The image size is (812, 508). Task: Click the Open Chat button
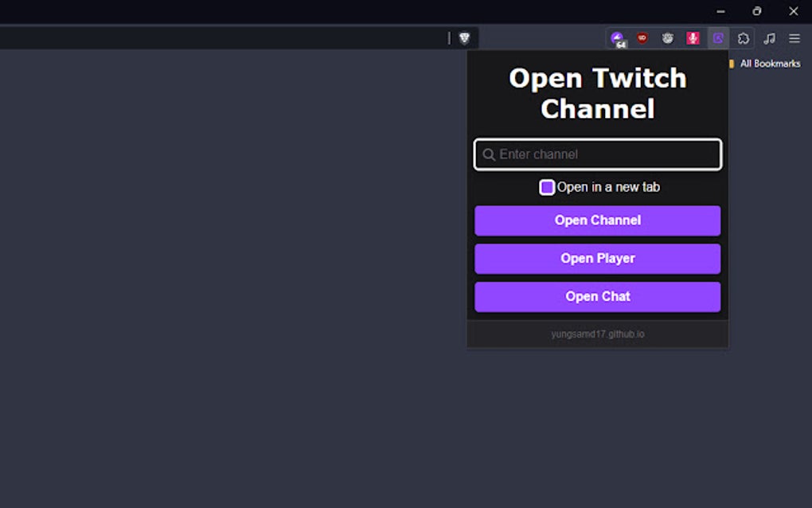597,296
